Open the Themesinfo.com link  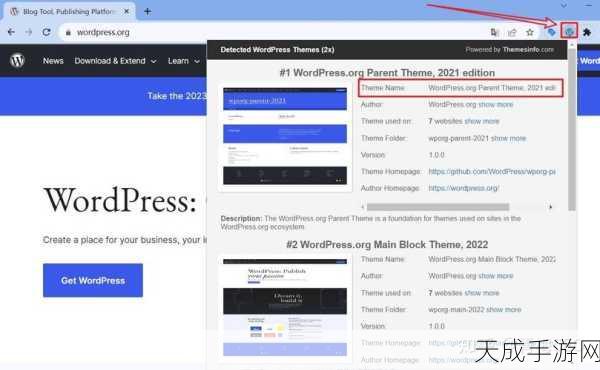pos(528,50)
